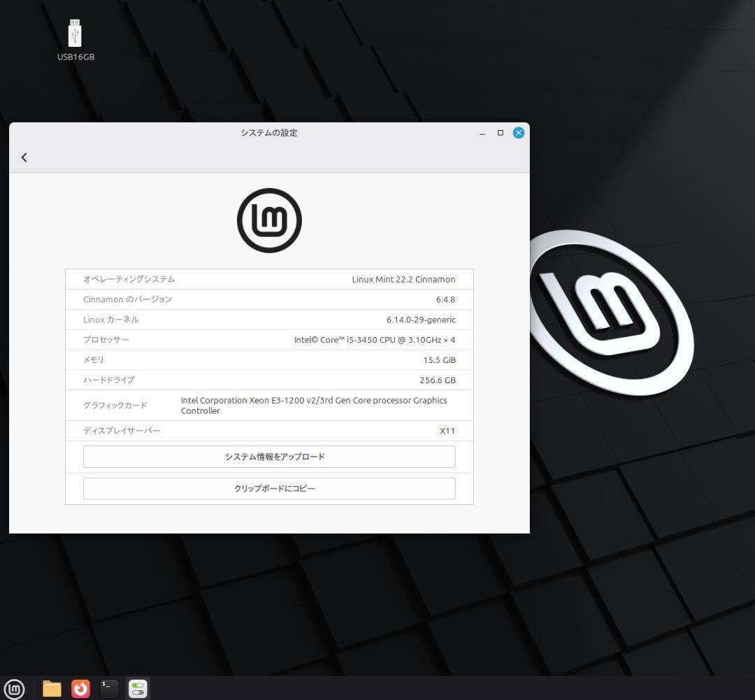The image size is (755, 700).
Task: Click the Xeon E3-1200 graphics card row
Action: coord(269,405)
